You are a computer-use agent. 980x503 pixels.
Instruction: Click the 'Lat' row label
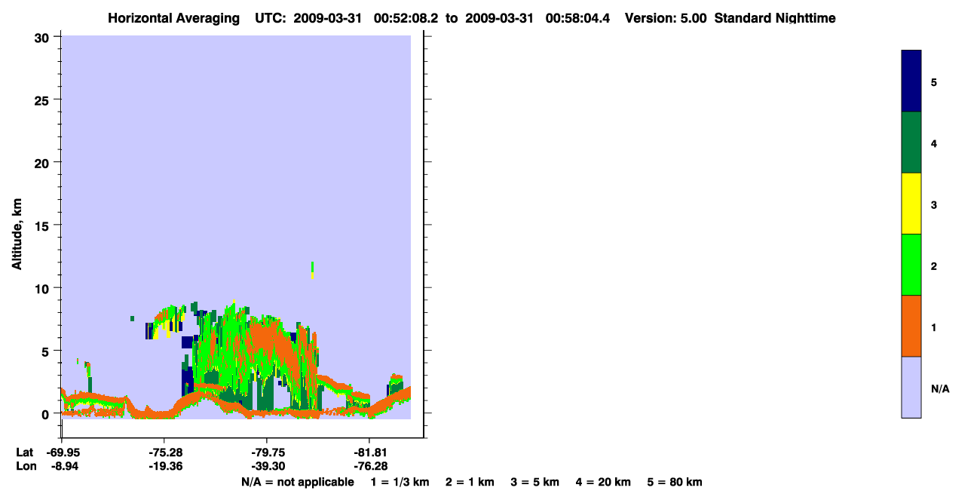point(25,452)
